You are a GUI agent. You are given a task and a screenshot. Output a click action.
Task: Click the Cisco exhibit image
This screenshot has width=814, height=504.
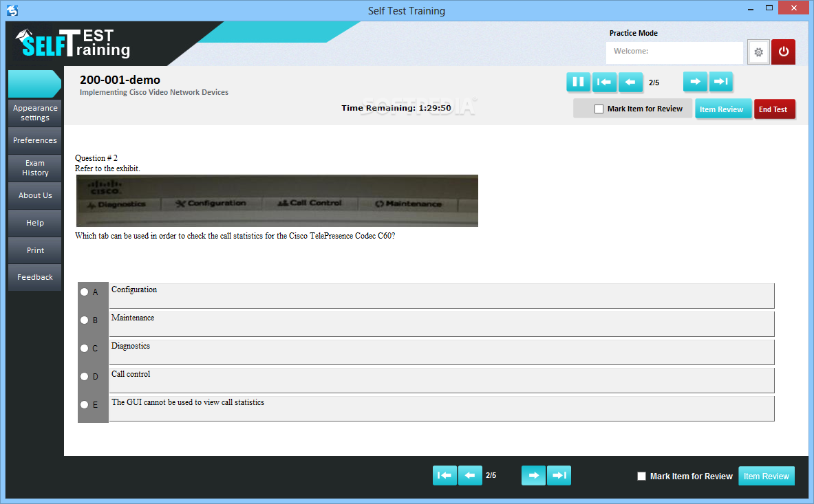tap(277, 201)
